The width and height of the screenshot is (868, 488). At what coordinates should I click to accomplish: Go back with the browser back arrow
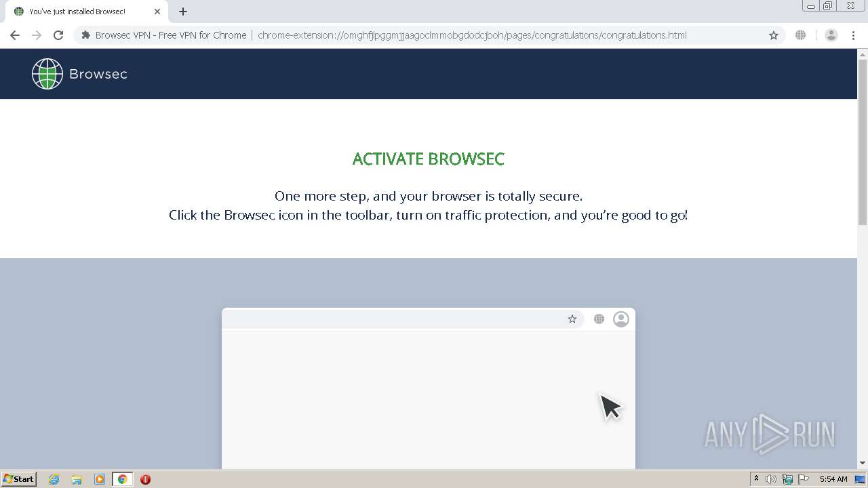point(15,35)
